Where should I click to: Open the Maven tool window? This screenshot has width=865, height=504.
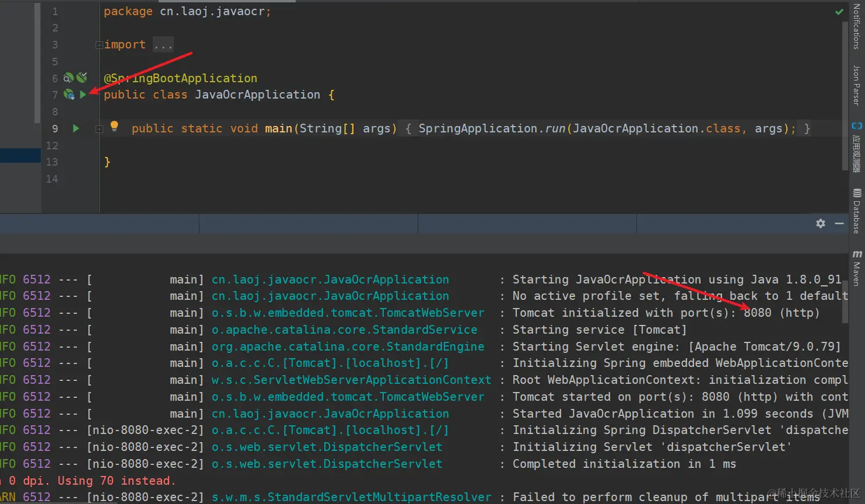[856, 268]
